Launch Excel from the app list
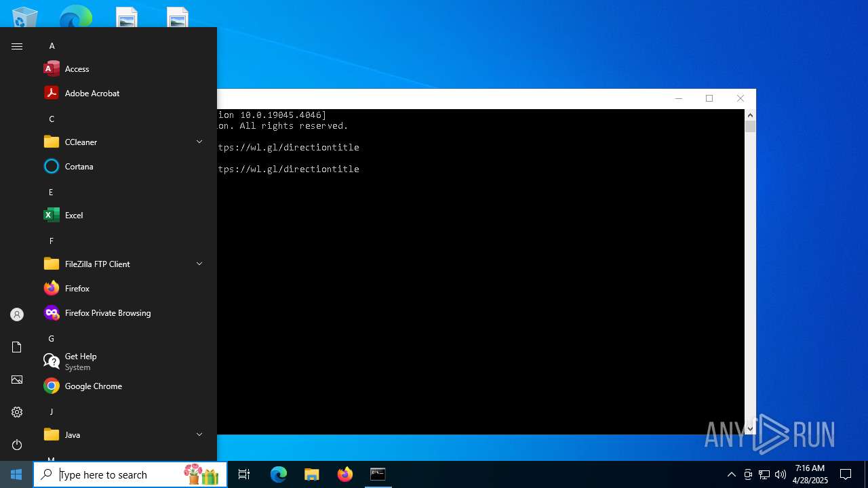 pyautogui.click(x=124, y=215)
